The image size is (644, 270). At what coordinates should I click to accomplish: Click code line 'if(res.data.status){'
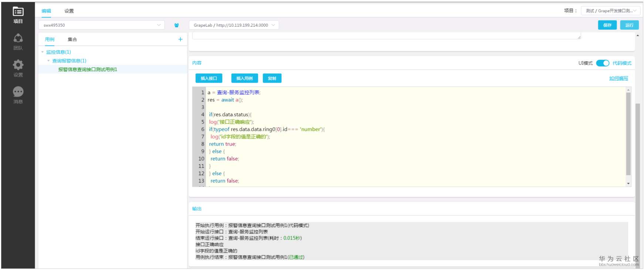[x=230, y=115]
